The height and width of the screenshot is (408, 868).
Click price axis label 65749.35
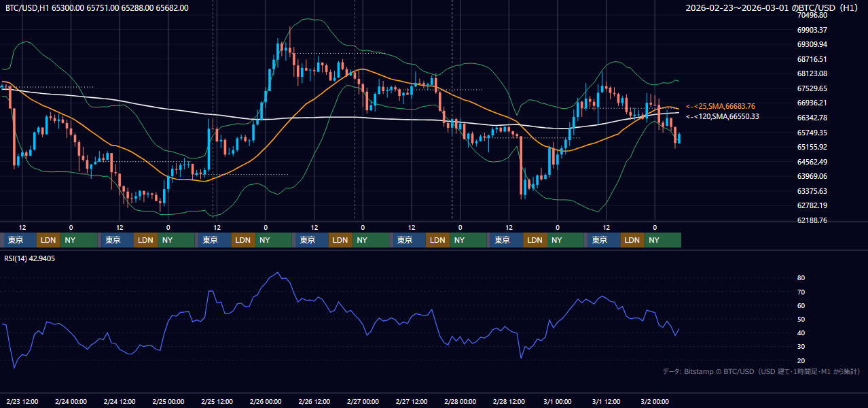tap(812, 133)
